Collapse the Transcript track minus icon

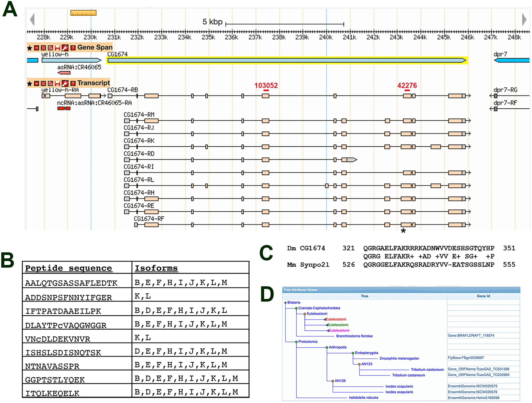point(36,83)
